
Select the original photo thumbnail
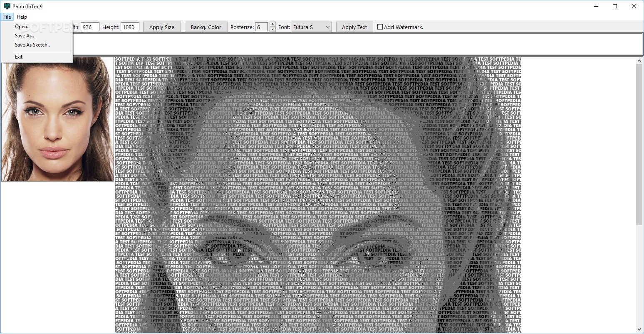point(58,119)
